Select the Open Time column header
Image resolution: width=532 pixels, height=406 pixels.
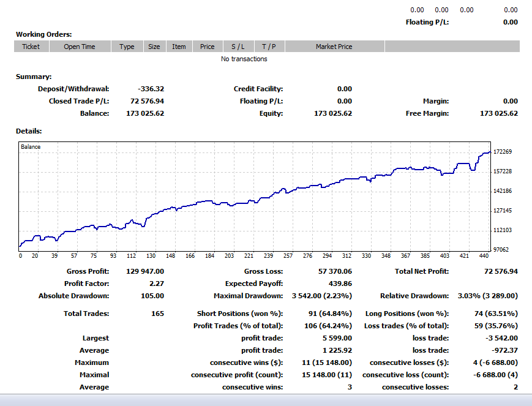pyautogui.click(x=80, y=47)
